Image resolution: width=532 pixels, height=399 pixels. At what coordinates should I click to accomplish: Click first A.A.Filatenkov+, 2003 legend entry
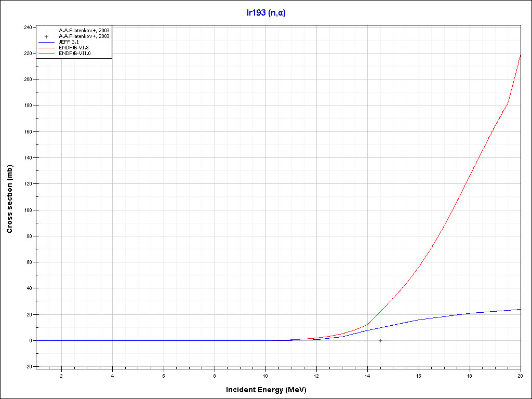click(x=84, y=30)
